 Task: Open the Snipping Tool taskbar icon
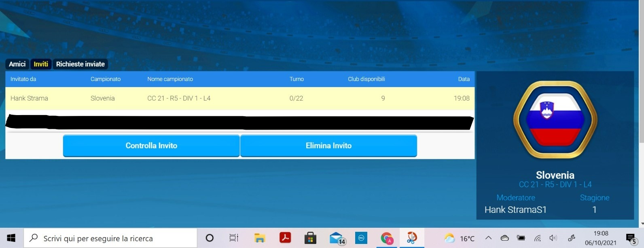[412, 238]
